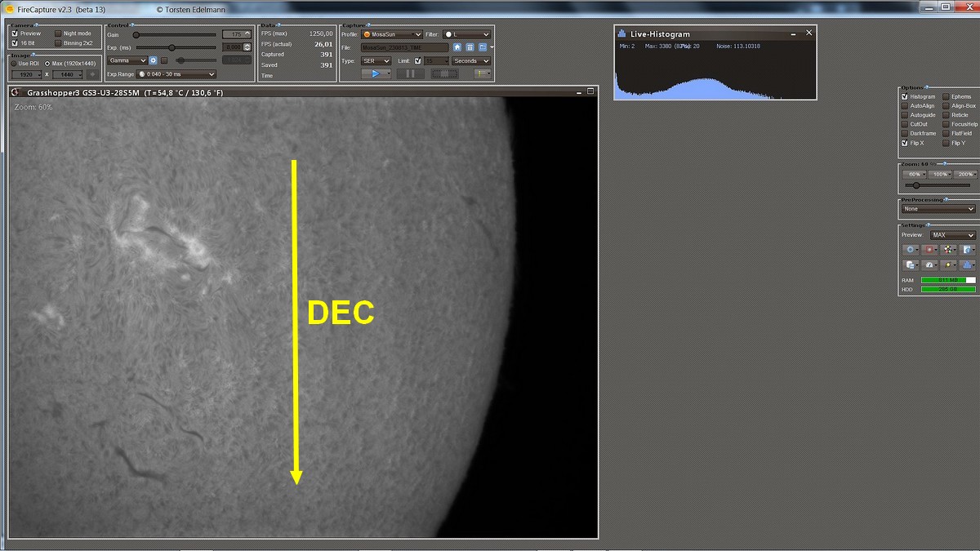980x551 pixels.
Task: Open camera settings gear icon in Settings
Action: coord(911,249)
